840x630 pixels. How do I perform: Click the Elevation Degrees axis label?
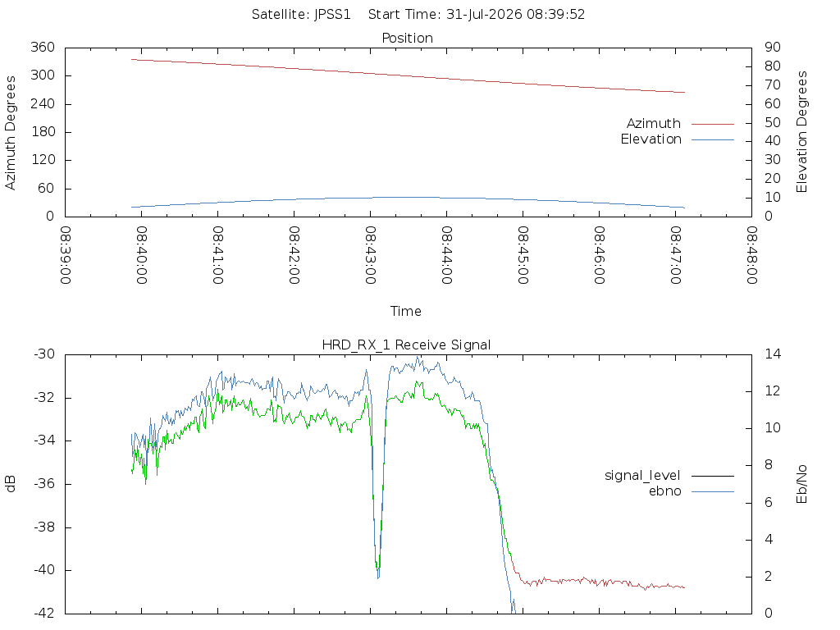(x=801, y=132)
